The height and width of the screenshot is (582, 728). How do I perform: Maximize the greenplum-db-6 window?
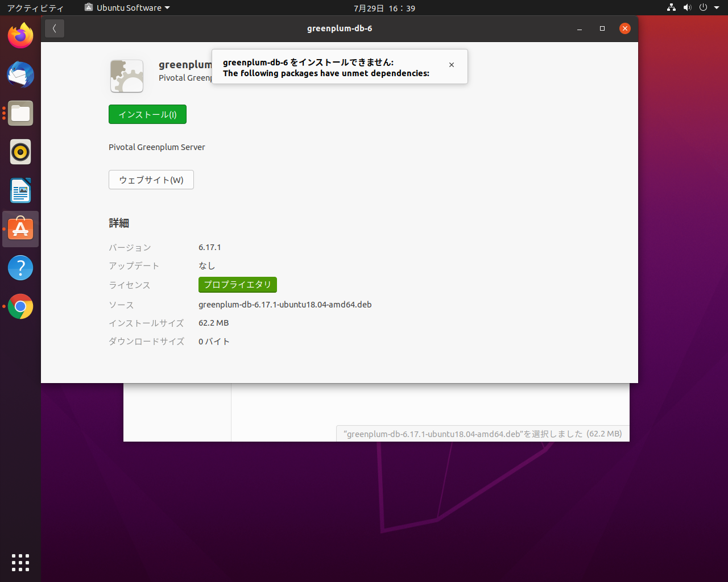[x=602, y=28]
